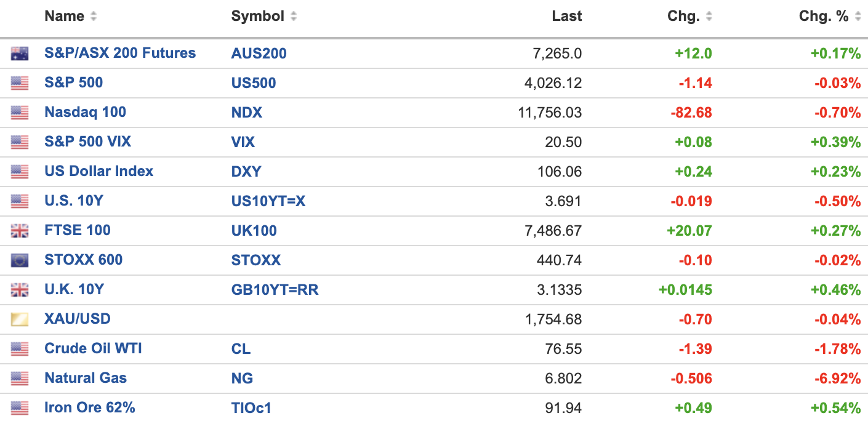Click the UK flag icon next to FTSE 100
This screenshot has width=868, height=421.
[20, 231]
